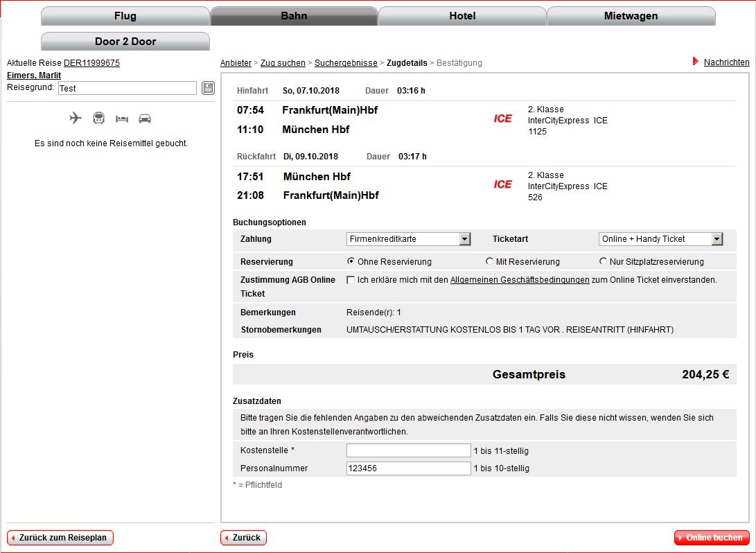Go to Anbieter breadcrumb step
The width and height of the screenshot is (756, 553).
tap(236, 62)
